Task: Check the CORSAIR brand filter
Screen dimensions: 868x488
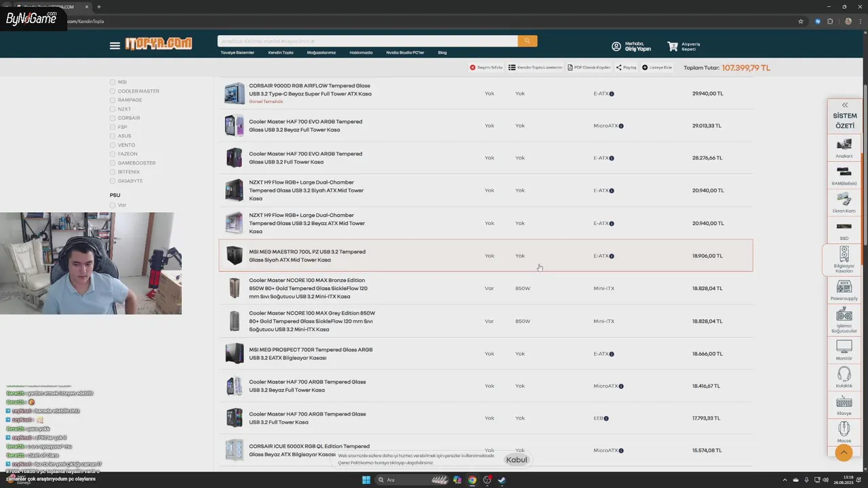Action: tap(113, 118)
